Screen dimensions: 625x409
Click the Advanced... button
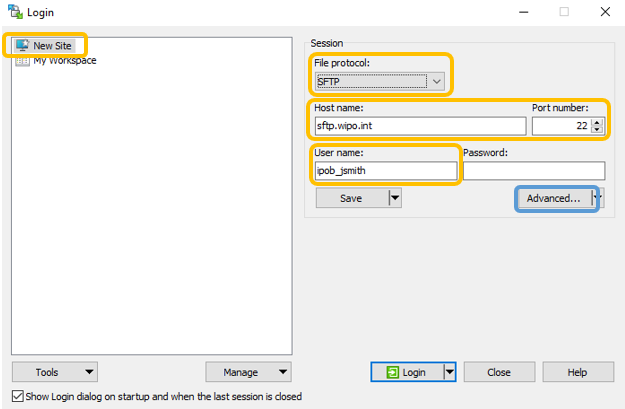point(553,198)
